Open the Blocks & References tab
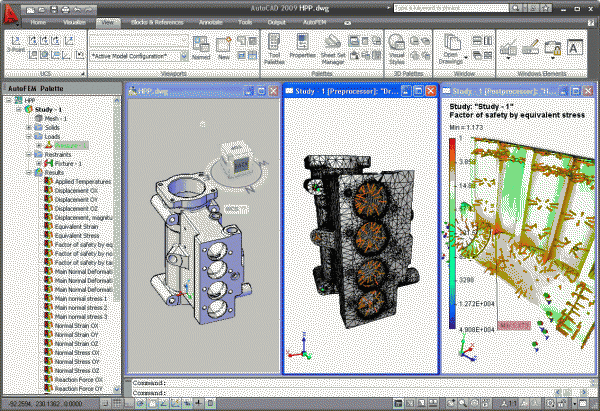 [157, 22]
